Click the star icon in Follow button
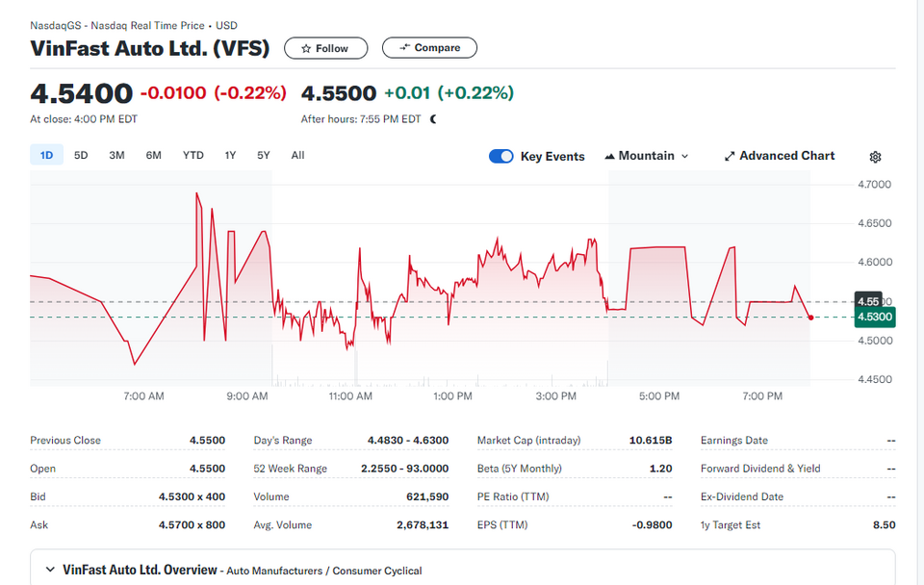The height and width of the screenshot is (585, 924). click(306, 49)
